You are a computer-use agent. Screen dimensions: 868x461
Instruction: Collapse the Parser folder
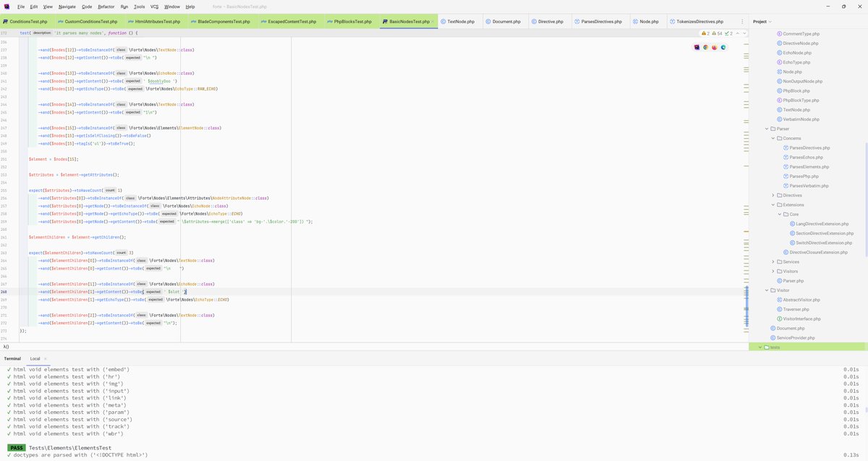coord(766,129)
